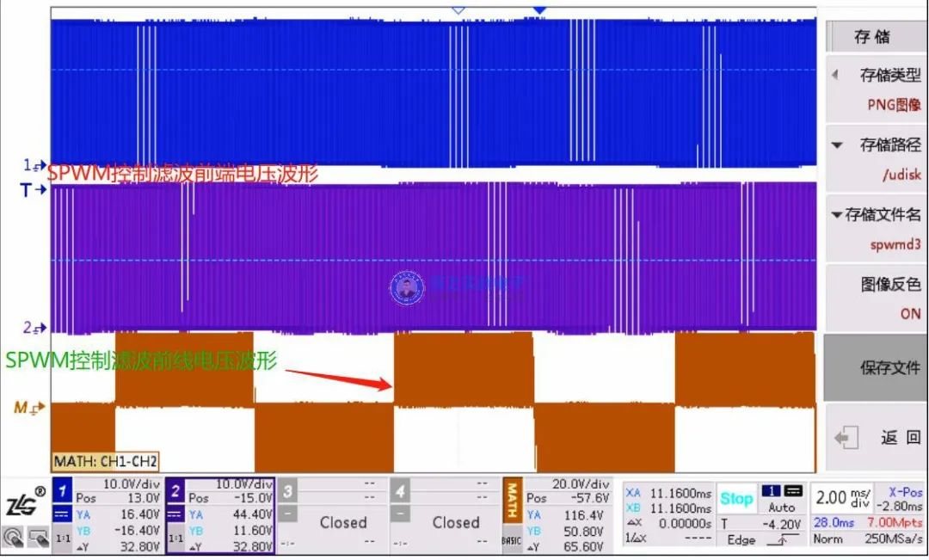Click the BASIC math mode icon
Screen dimensions: 929x560
[x=512, y=540]
